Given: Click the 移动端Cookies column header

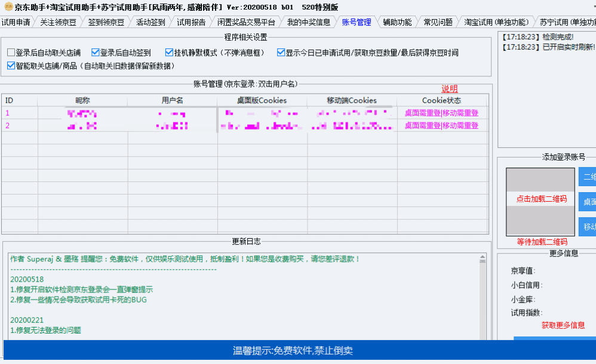Looking at the screenshot, I should (x=352, y=100).
